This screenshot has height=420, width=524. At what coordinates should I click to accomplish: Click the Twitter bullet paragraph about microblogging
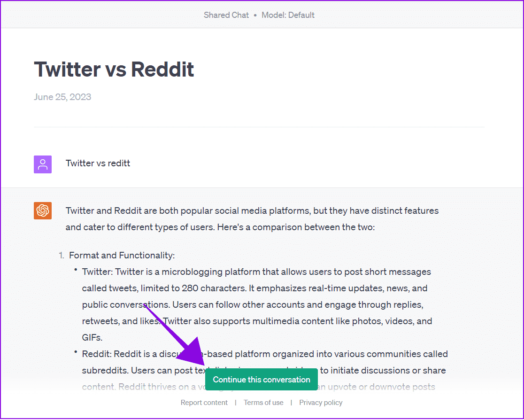pyautogui.click(x=257, y=304)
